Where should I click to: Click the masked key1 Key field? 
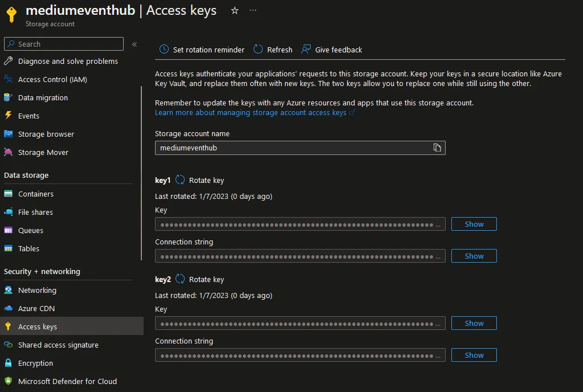point(300,224)
